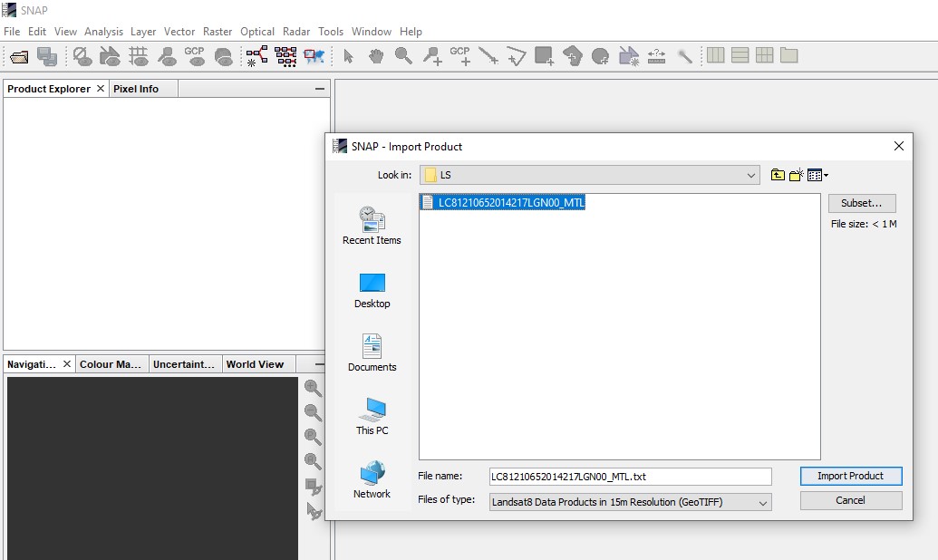
Task: Toggle the Graticule overlay grid icon
Action: tap(139, 57)
